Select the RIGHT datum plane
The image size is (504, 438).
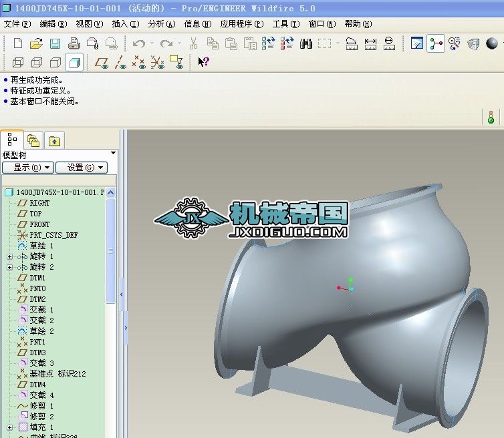(33, 203)
